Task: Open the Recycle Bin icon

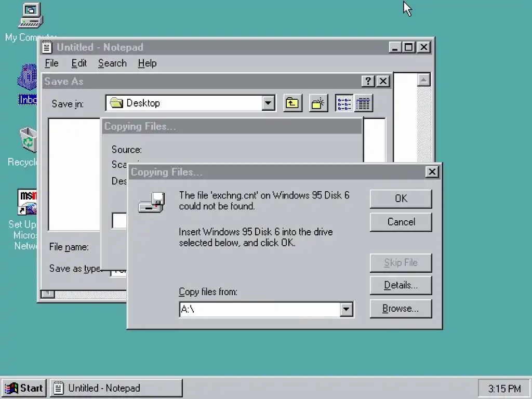Action: [x=29, y=139]
